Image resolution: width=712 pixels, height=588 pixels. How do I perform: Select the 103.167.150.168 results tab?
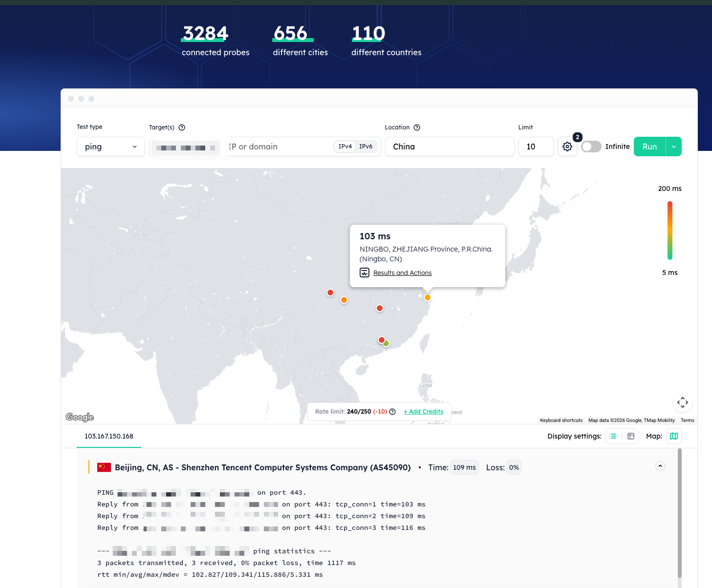108,436
